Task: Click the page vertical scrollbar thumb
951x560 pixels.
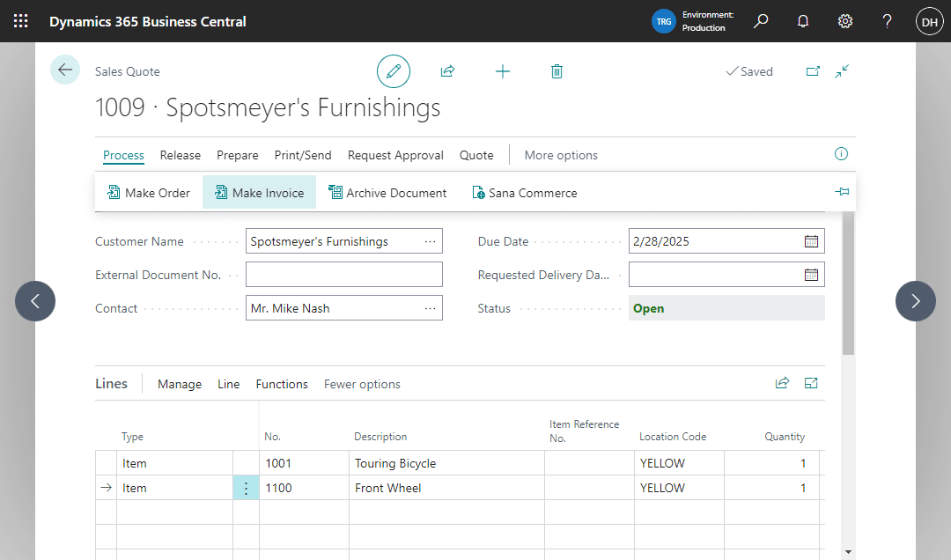Action: pos(848,283)
